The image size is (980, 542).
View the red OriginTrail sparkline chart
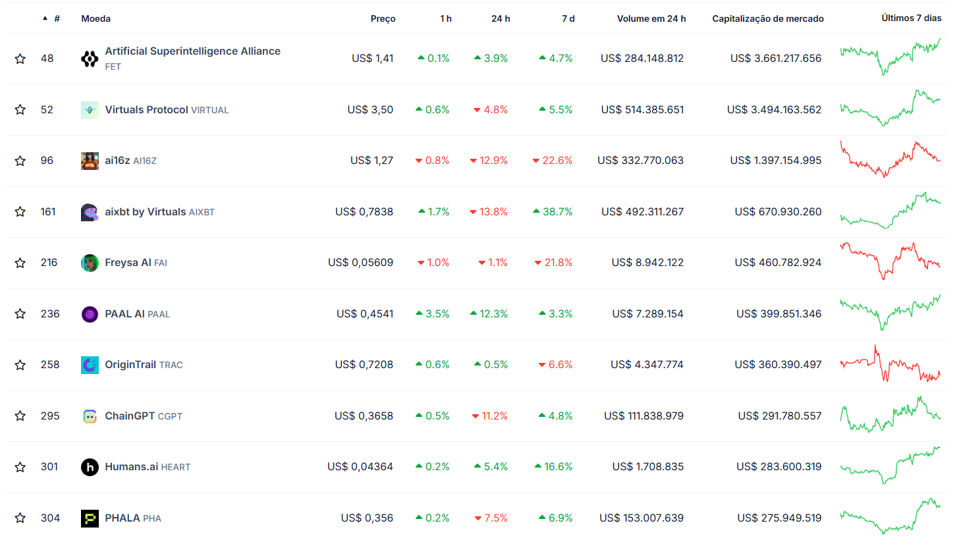pyautogui.click(x=890, y=363)
